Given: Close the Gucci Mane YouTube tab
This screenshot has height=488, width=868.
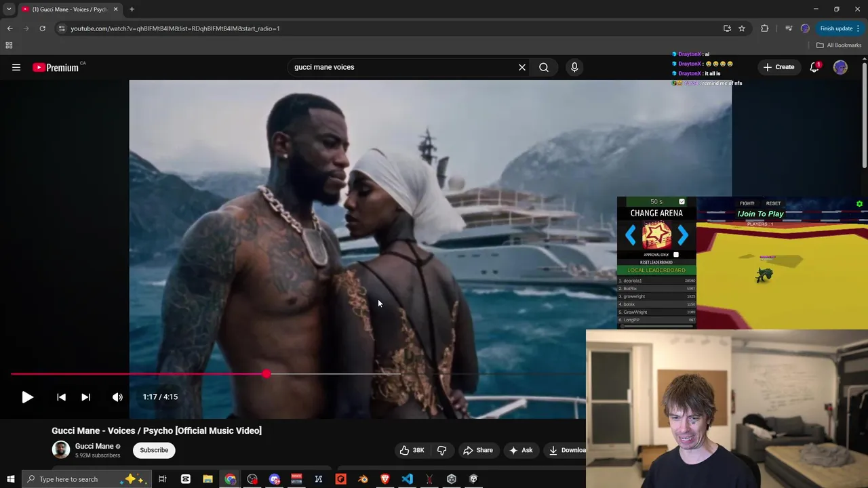Looking at the screenshot, I should click(115, 9).
